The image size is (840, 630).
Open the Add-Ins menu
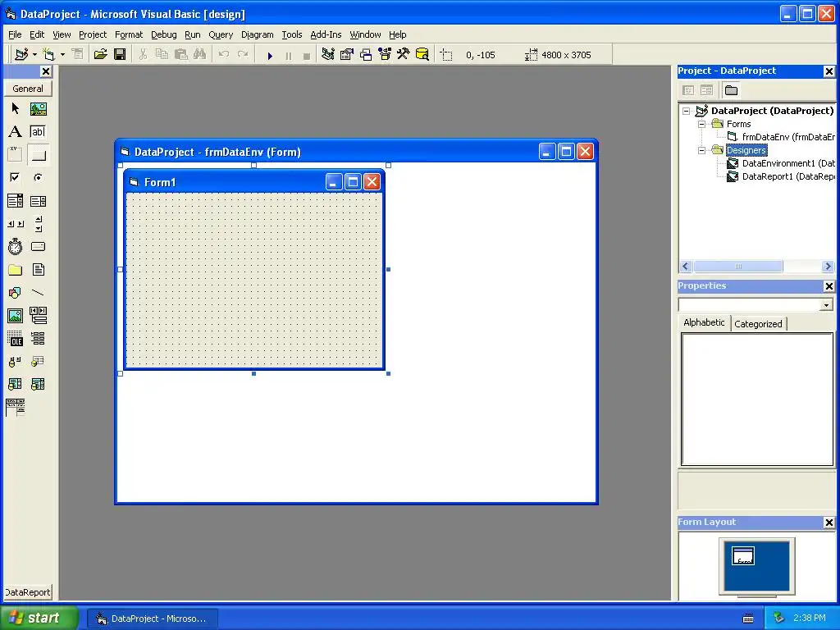point(326,34)
